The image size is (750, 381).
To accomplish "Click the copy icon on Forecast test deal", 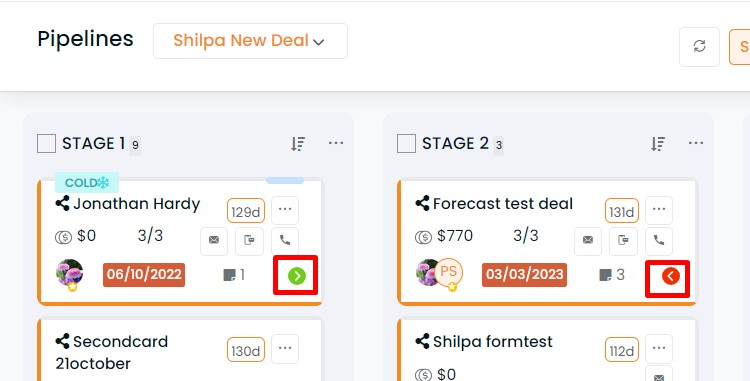I will point(623,240).
